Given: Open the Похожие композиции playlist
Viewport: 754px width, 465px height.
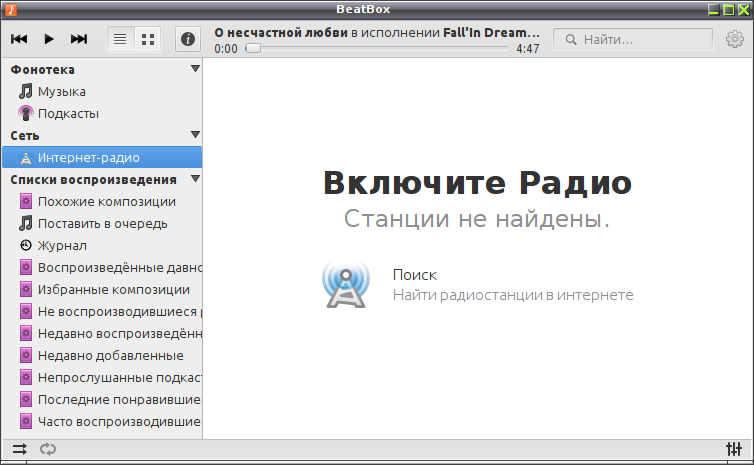Looking at the screenshot, I should pyautogui.click(x=102, y=201).
